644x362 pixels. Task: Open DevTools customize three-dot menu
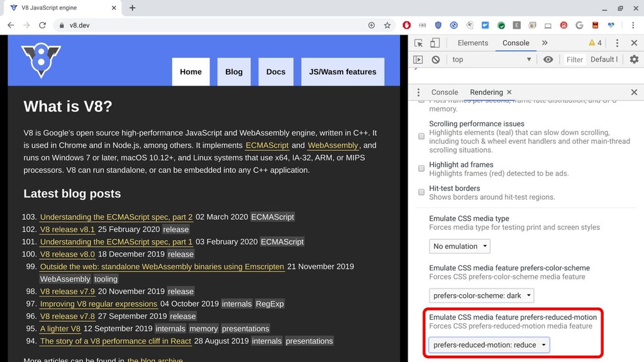(617, 43)
